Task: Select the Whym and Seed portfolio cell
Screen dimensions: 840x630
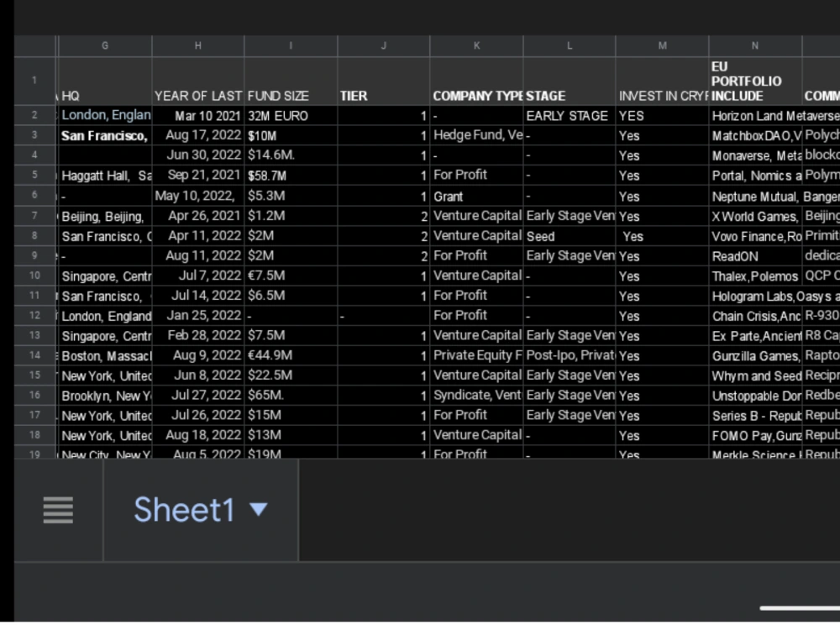Action: pyautogui.click(x=755, y=375)
